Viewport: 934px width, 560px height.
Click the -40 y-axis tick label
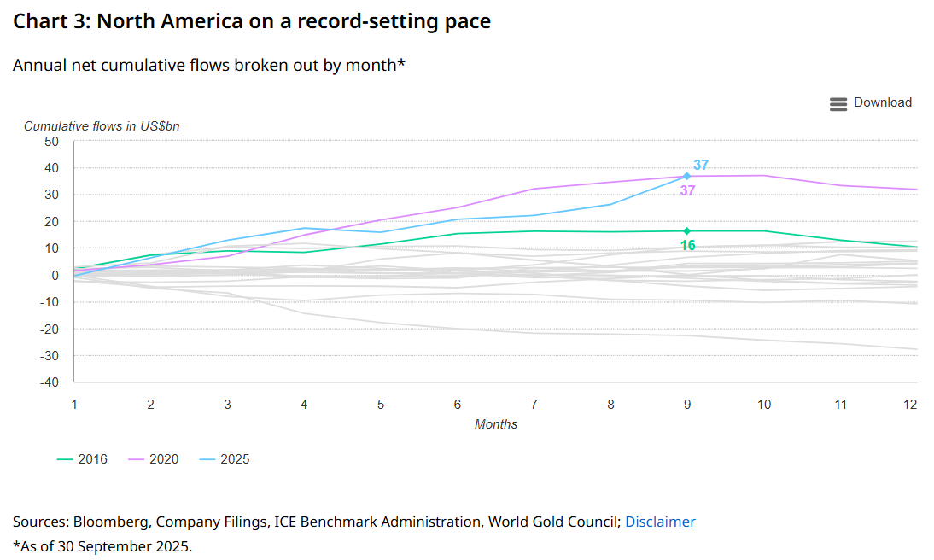[x=50, y=382]
